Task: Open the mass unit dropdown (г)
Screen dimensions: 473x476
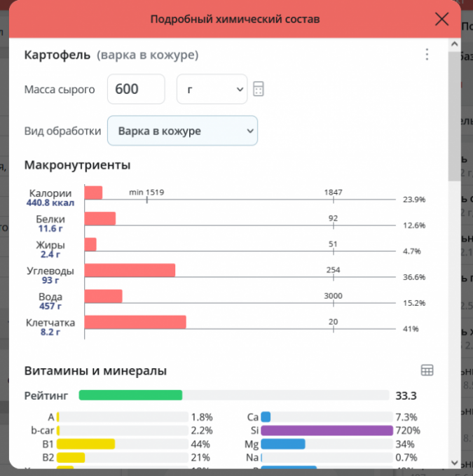Action: pos(212,89)
